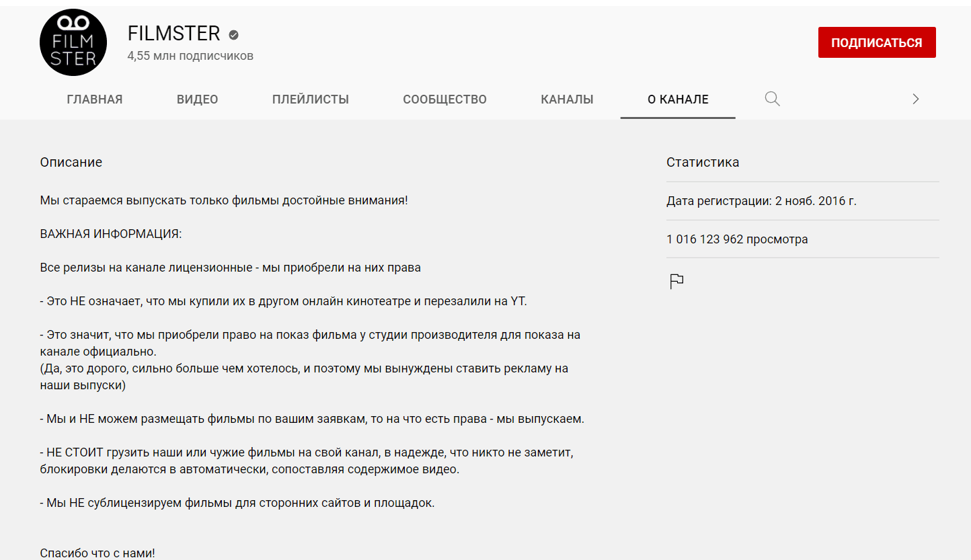Click the Описание section heading
The image size is (971, 560).
(x=71, y=162)
